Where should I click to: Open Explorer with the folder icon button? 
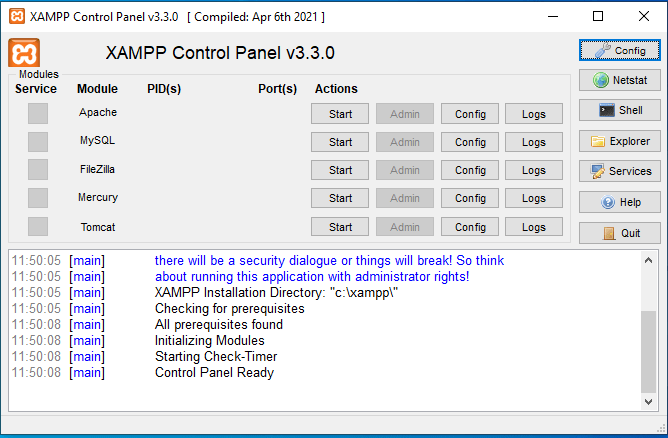coord(619,141)
